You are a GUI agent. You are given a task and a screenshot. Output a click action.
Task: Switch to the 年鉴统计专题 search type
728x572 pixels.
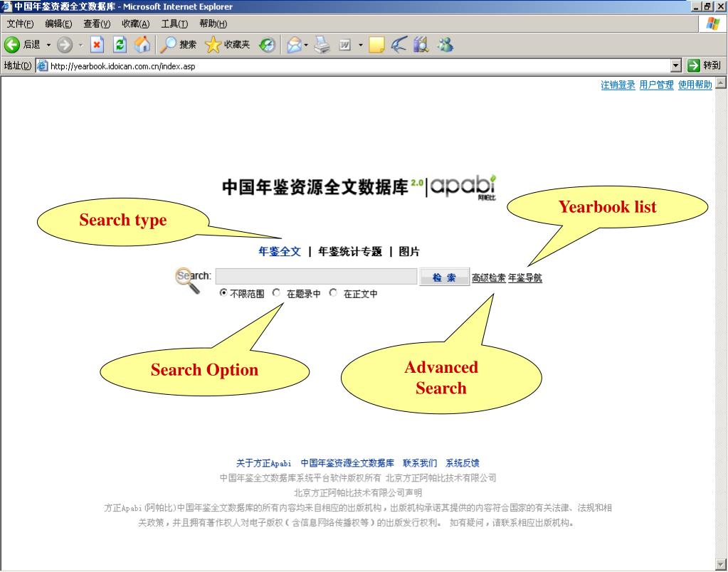349,252
